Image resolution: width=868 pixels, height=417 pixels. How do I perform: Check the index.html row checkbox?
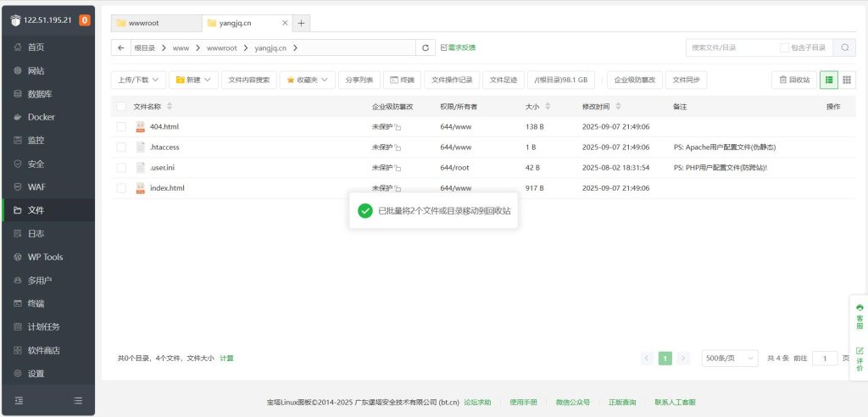[x=121, y=188]
